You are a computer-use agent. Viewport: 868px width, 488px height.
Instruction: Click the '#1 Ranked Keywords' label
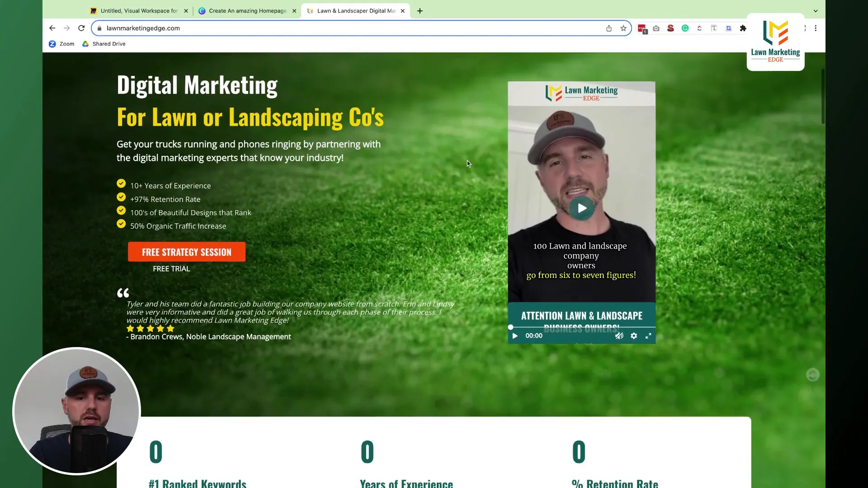[x=198, y=483]
